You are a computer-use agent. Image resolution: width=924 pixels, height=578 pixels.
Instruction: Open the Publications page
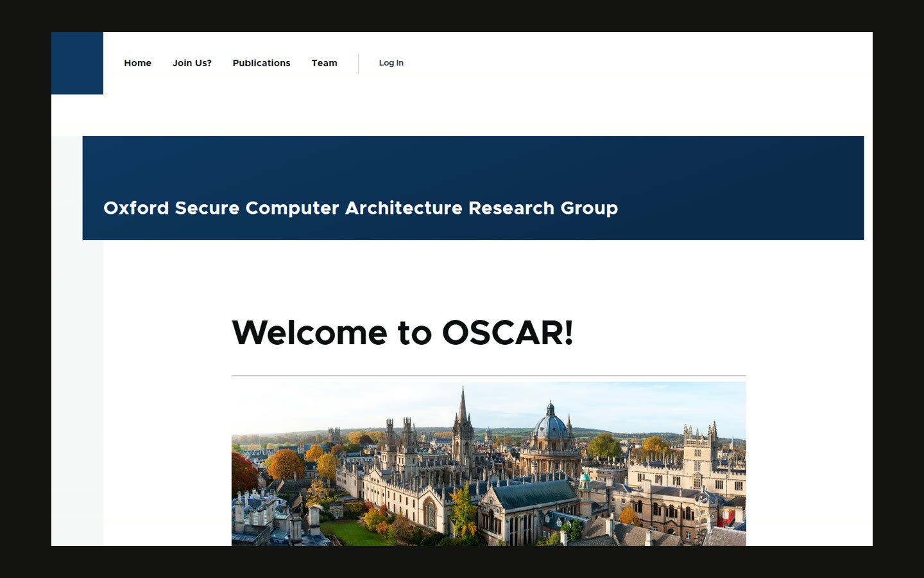tap(261, 63)
